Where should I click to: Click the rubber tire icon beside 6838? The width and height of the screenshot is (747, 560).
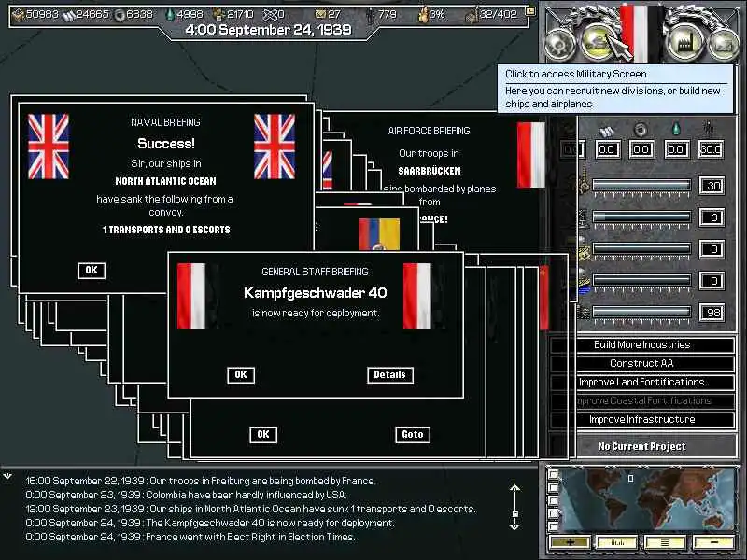120,15
